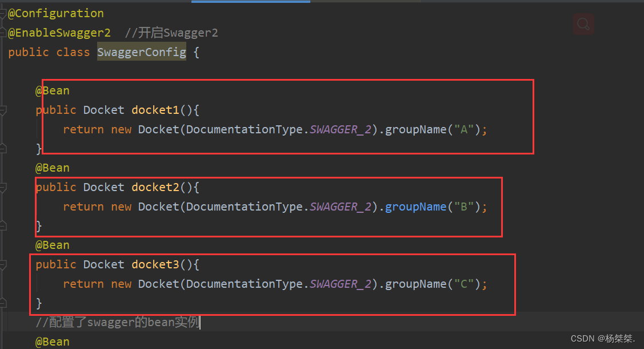Click the @Configuration annotation text

pyautogui.click(x=56, y=14)
